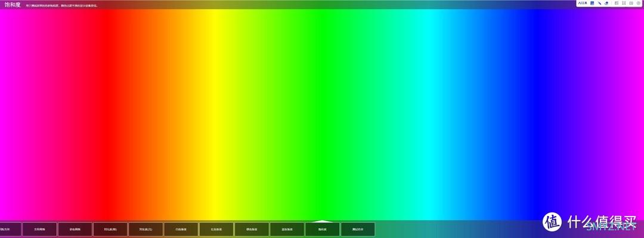Screen dimensions: 644x238
Task: Click the fullscreen expand icon in top toolbar
Action: 624,3
